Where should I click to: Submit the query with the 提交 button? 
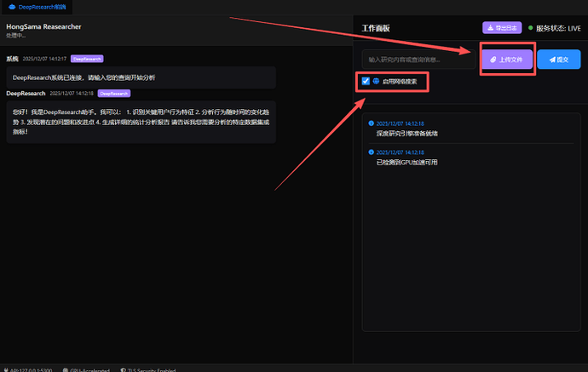[559, 60]
